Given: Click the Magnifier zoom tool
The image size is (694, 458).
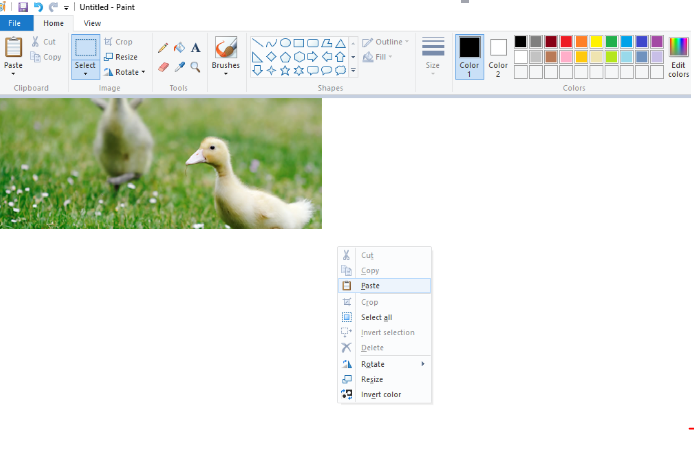Looking at the screenshot, I should point(195,67).
